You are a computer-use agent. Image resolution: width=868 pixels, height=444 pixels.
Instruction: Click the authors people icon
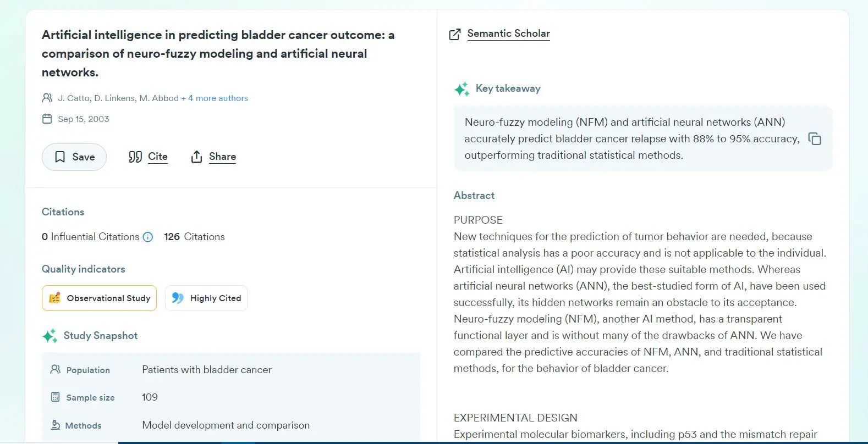[47, 98]
